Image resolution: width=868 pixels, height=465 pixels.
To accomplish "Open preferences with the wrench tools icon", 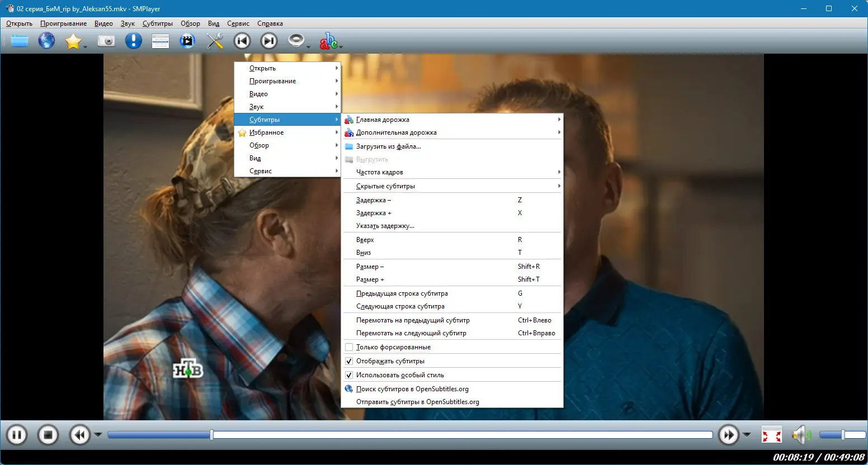I will pyautogui.click(x=215, y=41).
